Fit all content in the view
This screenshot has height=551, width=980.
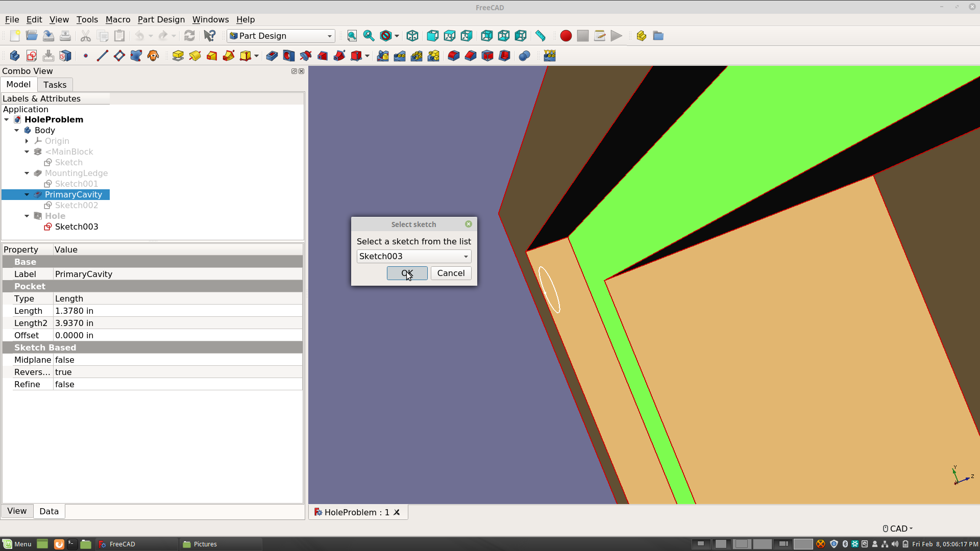pyautogui.click(x=352, y=36)
